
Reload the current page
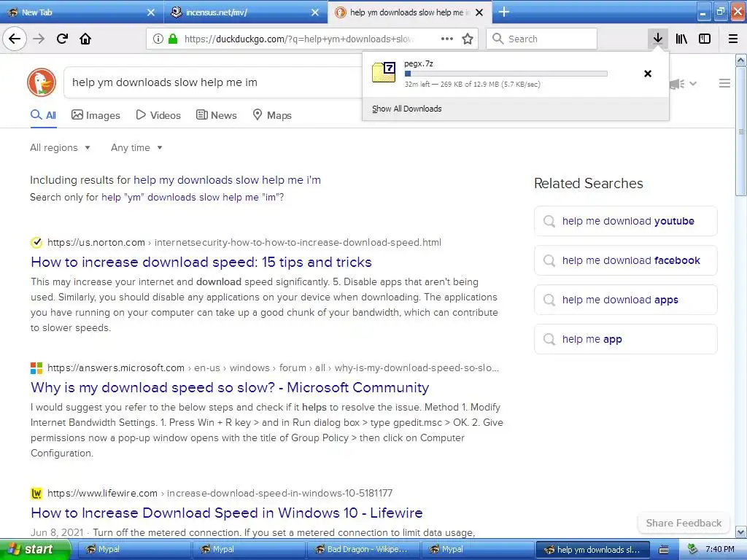[x=62, y=39]
